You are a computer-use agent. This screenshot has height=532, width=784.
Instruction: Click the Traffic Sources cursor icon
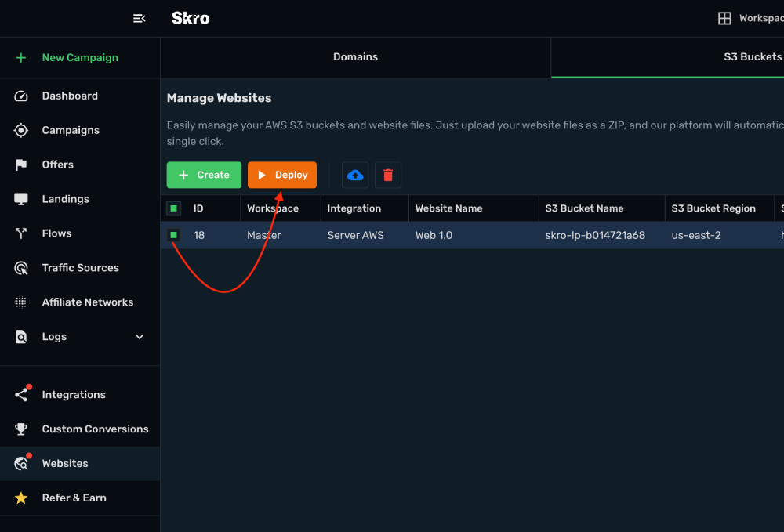point(21,268)
